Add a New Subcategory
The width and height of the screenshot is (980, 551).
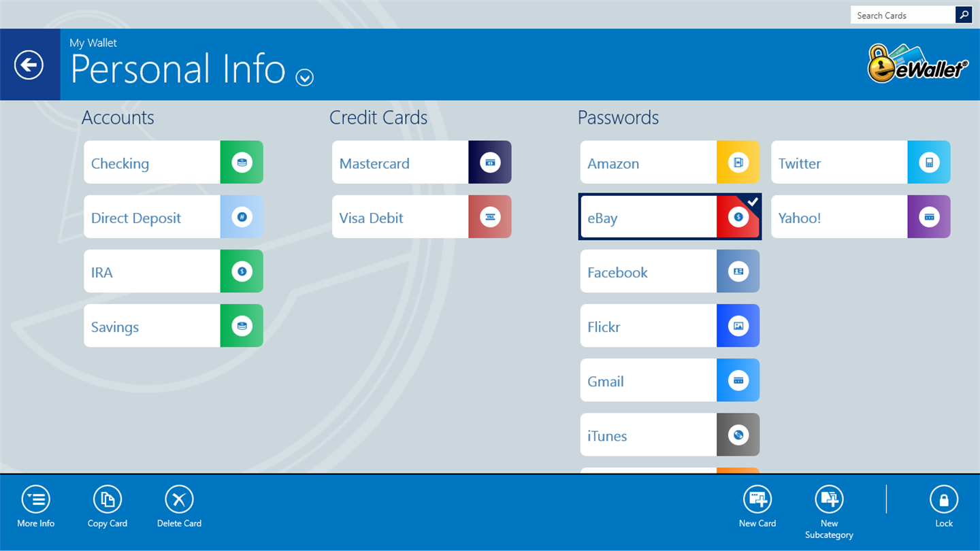829,512
